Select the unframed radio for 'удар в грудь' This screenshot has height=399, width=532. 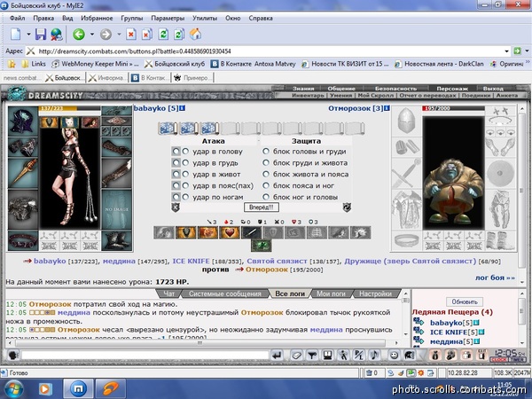pos(185,163)
